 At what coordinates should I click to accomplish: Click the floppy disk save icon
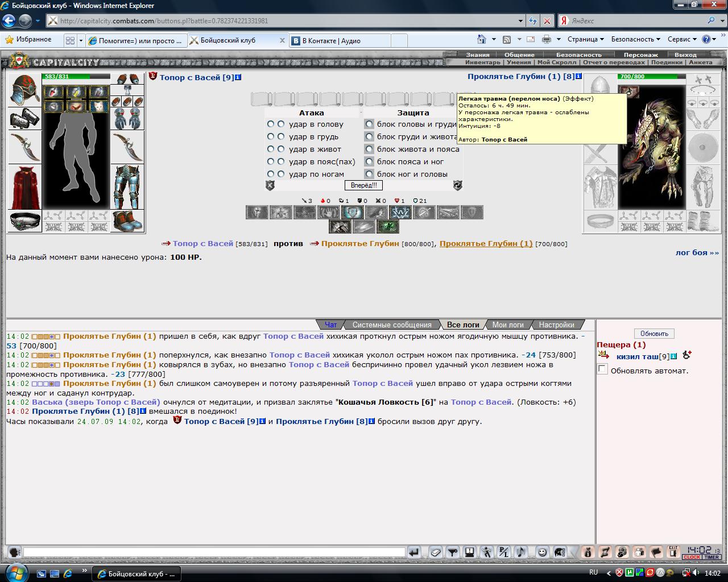point(470,552)
